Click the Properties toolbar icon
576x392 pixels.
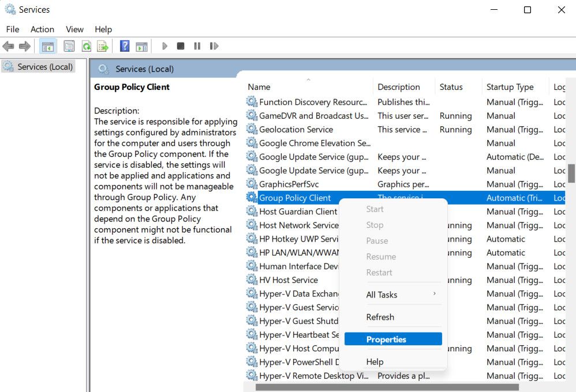coord(69,46)
